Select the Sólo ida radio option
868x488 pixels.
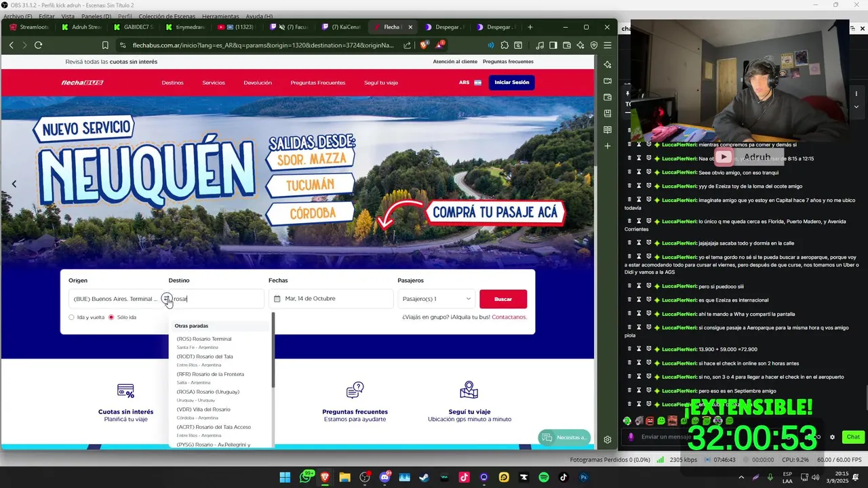[111, 317]
